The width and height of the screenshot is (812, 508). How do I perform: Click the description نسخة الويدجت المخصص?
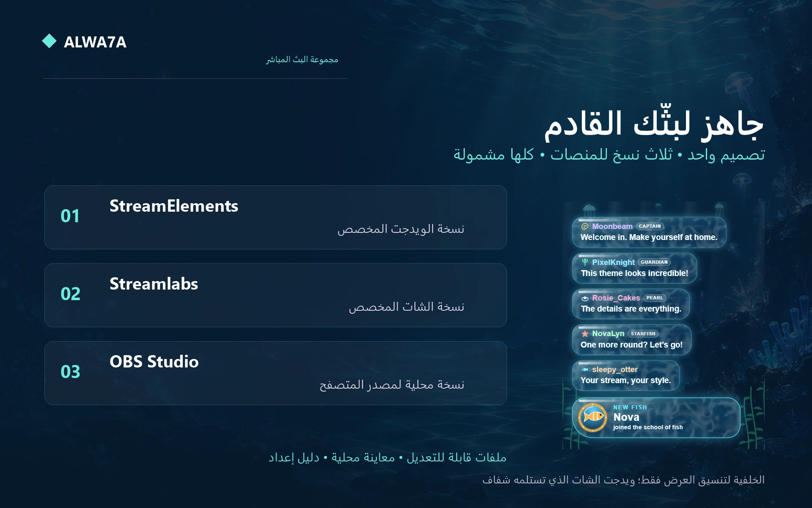pos(401,229)
